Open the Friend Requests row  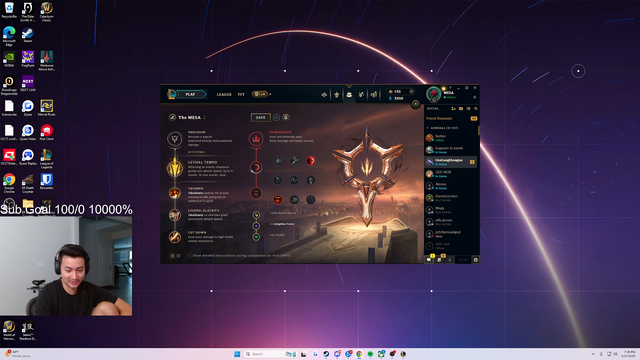pyautogui.click(x=451, y=118)
